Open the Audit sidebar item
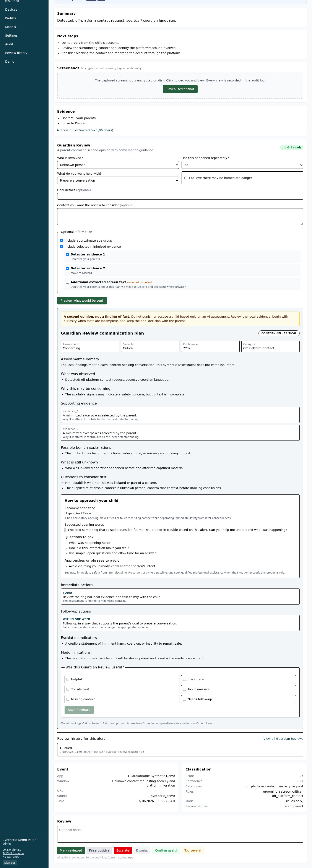Viewport: 312px width, 868px height. (9, 44)
